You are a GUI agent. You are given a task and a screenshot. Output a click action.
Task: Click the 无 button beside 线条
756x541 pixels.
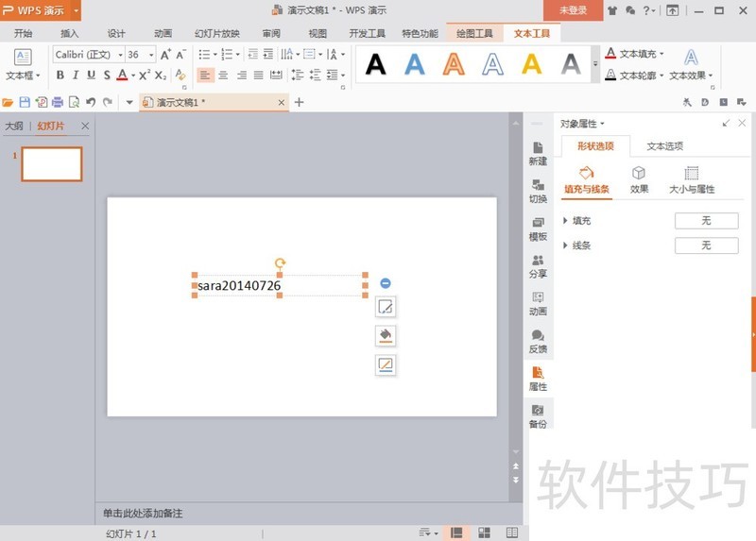(x=706, y=245)
